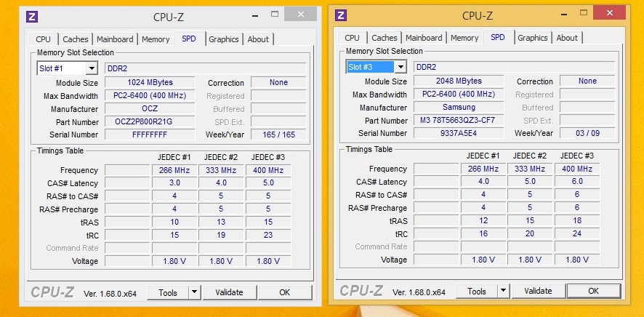The height and width of the screenshot is (317, 644).
Task: Click Max Bandwidth value in Slot #3 window
Action: tap(459, 94)
